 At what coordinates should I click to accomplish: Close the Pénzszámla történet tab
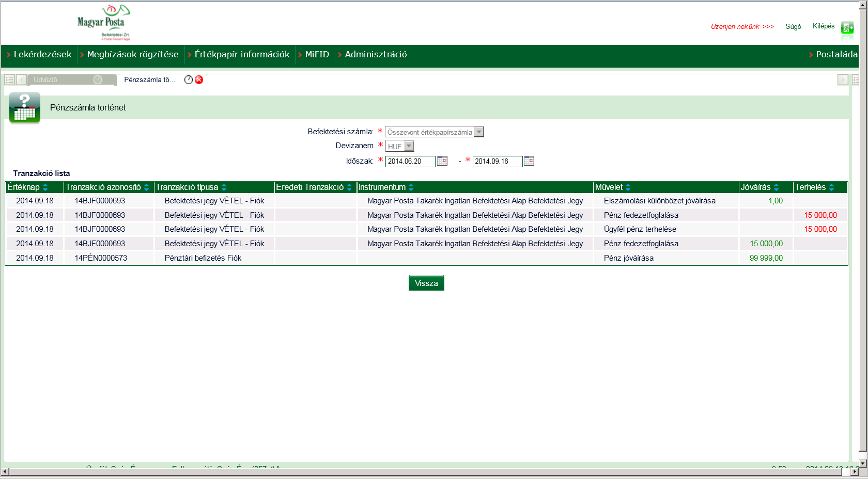pyautogui.click(x=199, y=79)
